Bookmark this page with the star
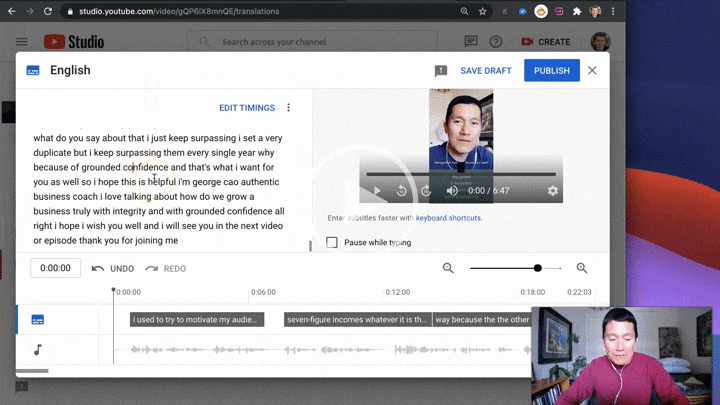 [482, 11]
